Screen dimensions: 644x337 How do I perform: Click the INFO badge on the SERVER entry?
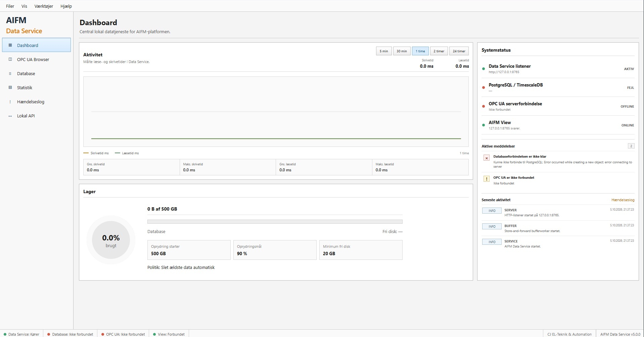pyautogui.click(x=492, y=211)
